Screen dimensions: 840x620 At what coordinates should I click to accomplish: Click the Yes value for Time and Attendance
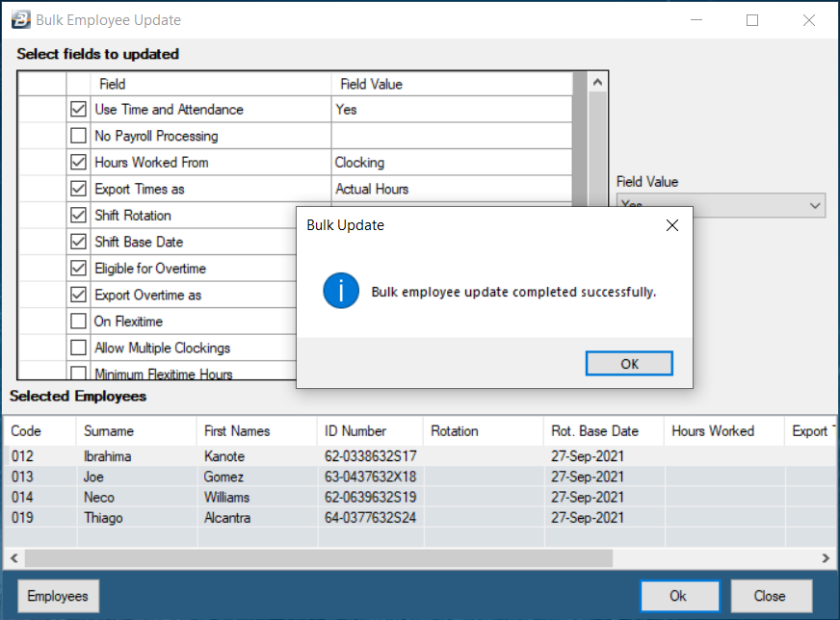tap(452, 109)
